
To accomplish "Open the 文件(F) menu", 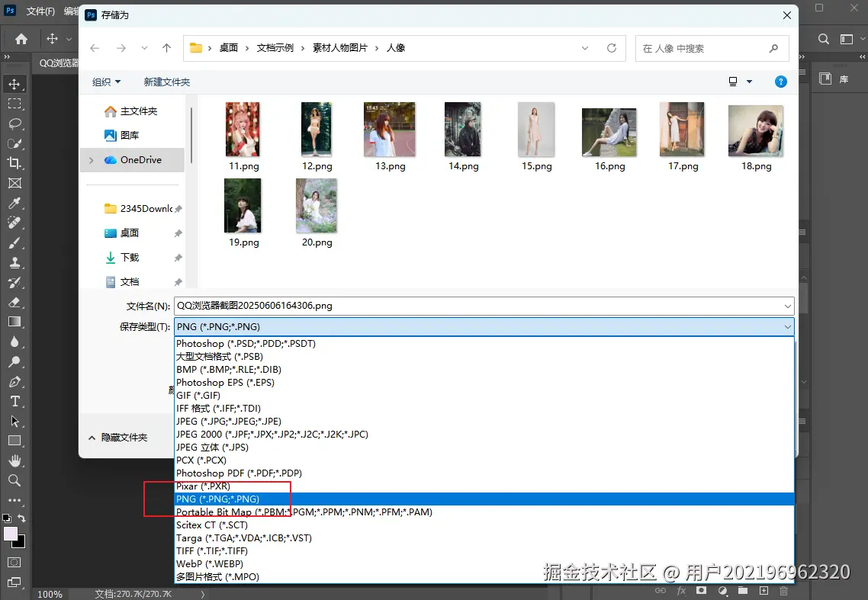I will click(x=40, y=11).
